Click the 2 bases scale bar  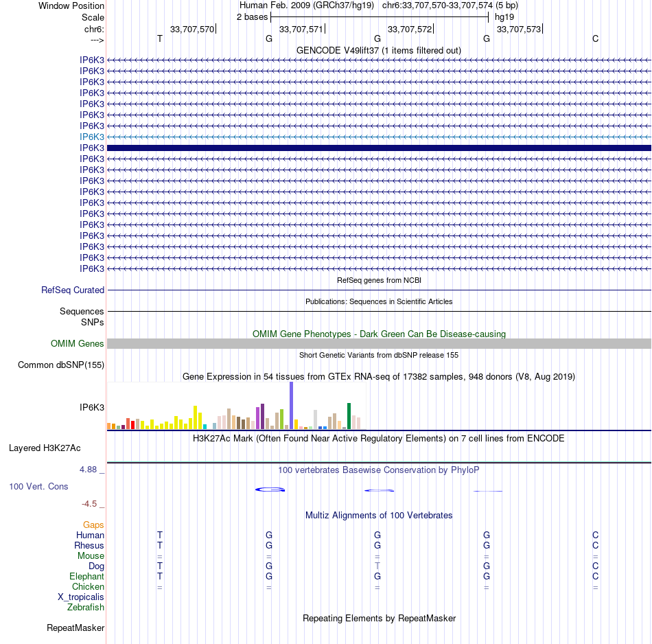[380, 17]
